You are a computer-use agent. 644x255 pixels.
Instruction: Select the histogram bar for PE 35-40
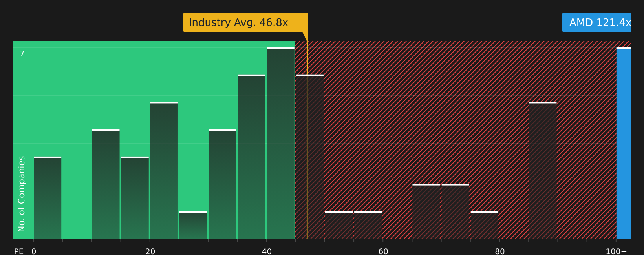[x=251, y=157]
